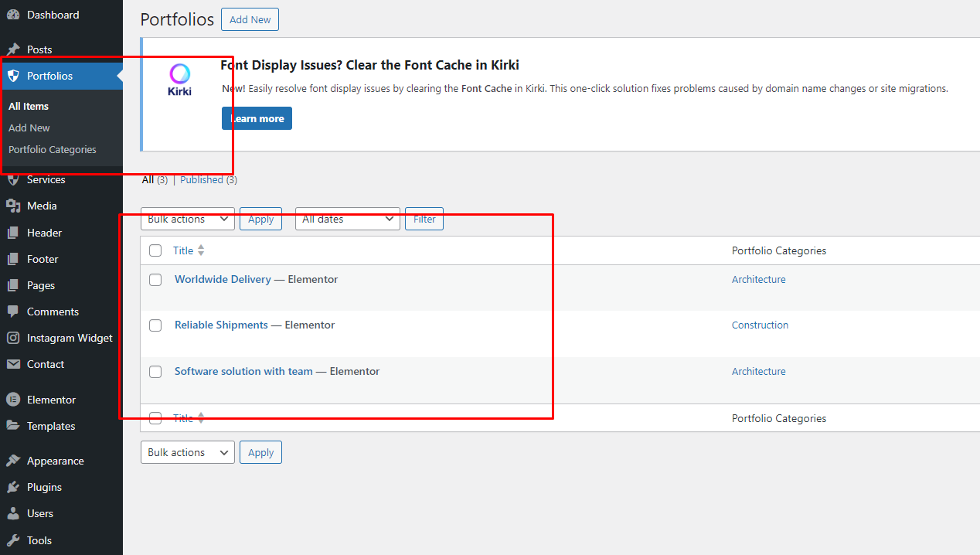Click the Services shield icon
The image size is (980, 555).
(13, 179)
